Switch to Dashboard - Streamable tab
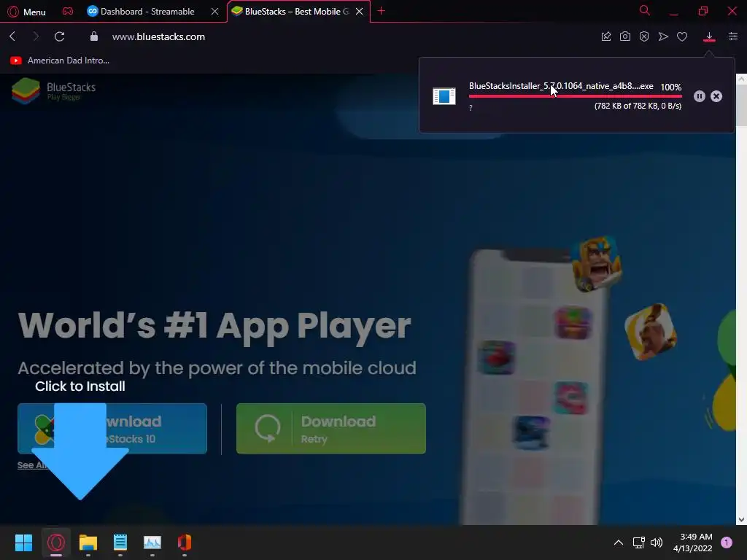The width and height of the screenshot is (747, 560). click(147, 12)
